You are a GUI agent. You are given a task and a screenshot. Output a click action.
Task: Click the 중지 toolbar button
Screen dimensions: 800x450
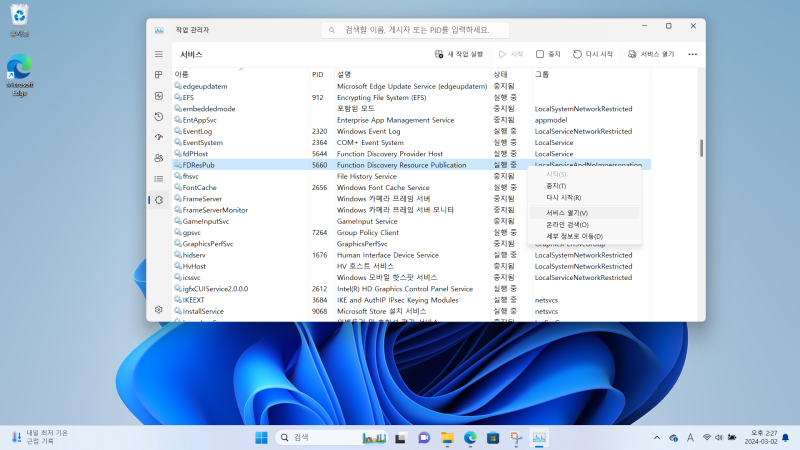click(x=548, y=54)
